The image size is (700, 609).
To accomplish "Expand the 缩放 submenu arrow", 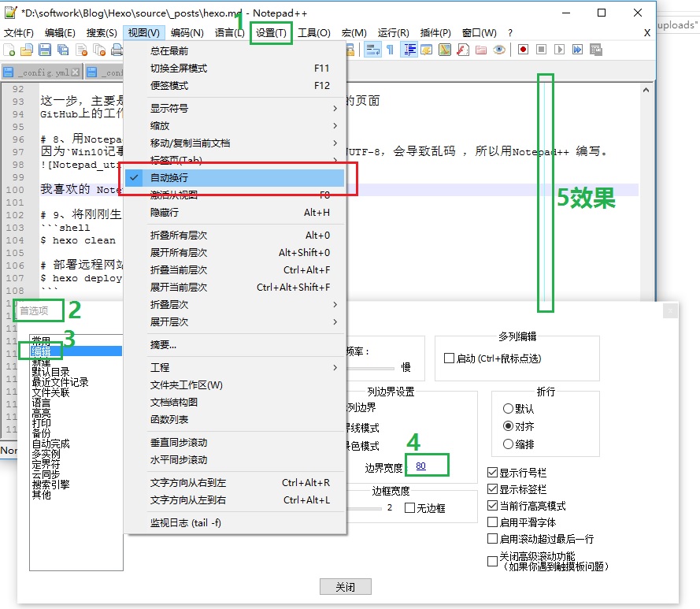I will click(x=335, y=125).
